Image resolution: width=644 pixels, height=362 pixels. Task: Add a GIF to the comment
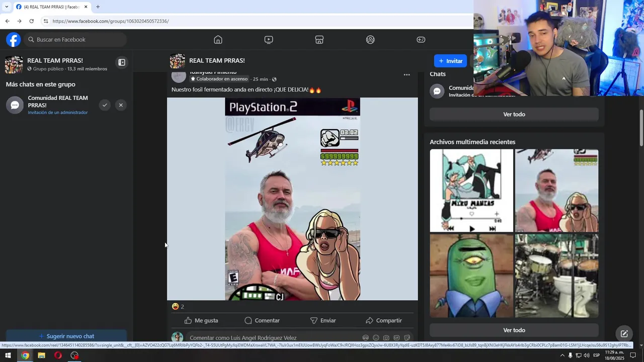tap(396, 338)
